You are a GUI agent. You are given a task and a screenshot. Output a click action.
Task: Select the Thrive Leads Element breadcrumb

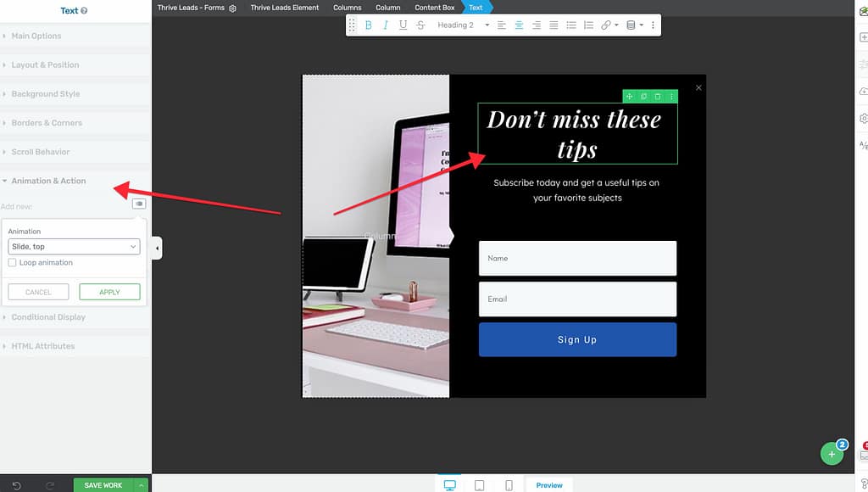coord(284,8)
